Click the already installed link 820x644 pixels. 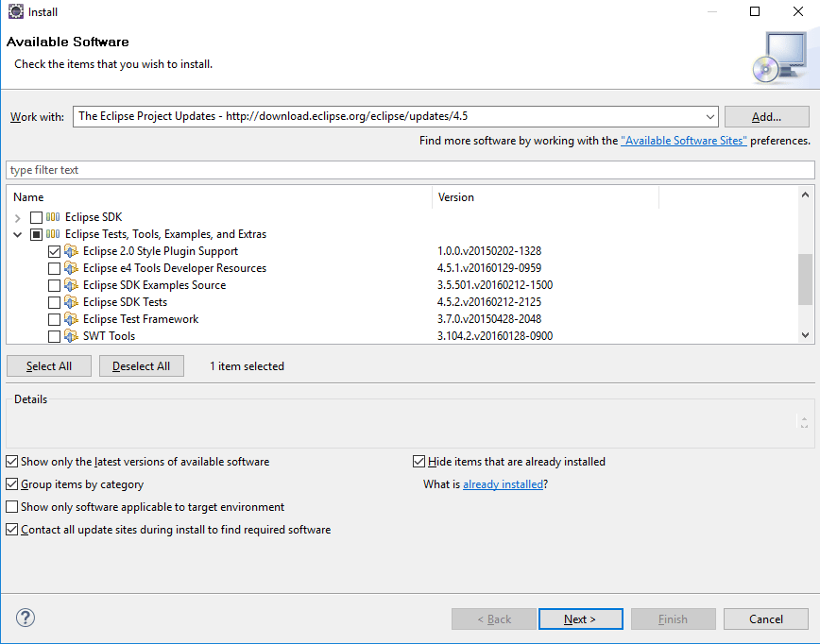[x=503, y=484]
